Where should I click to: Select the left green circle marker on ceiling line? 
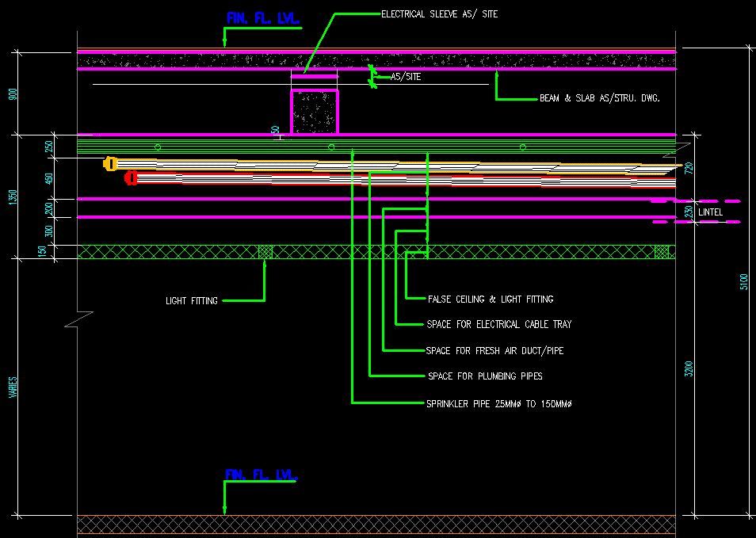pos(156,146)
